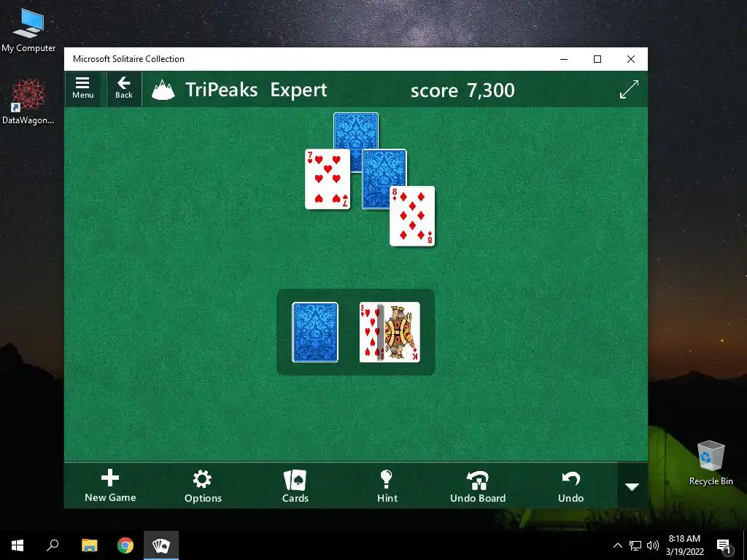Open network status tray icon
The image size is (747, 560).
click(635, 545)
